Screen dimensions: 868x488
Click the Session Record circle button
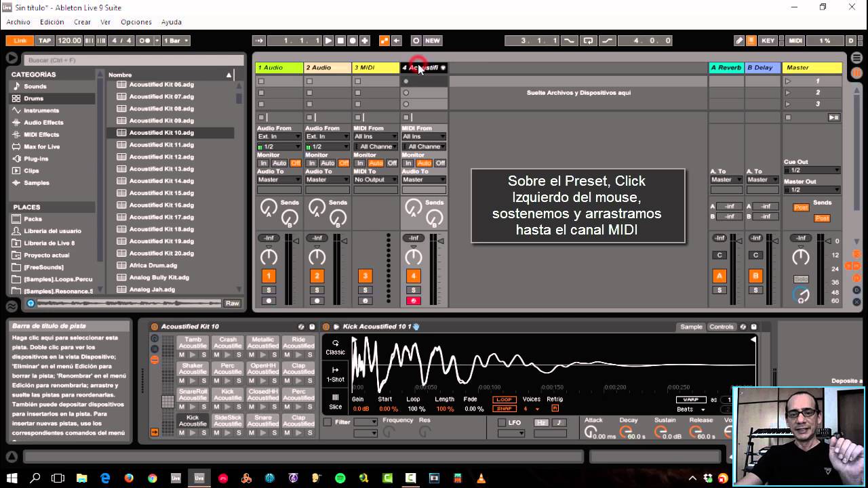(416, 41)
